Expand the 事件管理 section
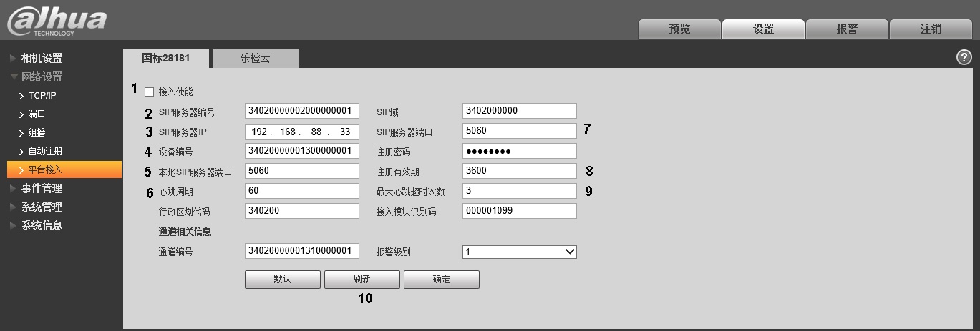The width and height of the screenshot is (980, 331). [42, 188]
